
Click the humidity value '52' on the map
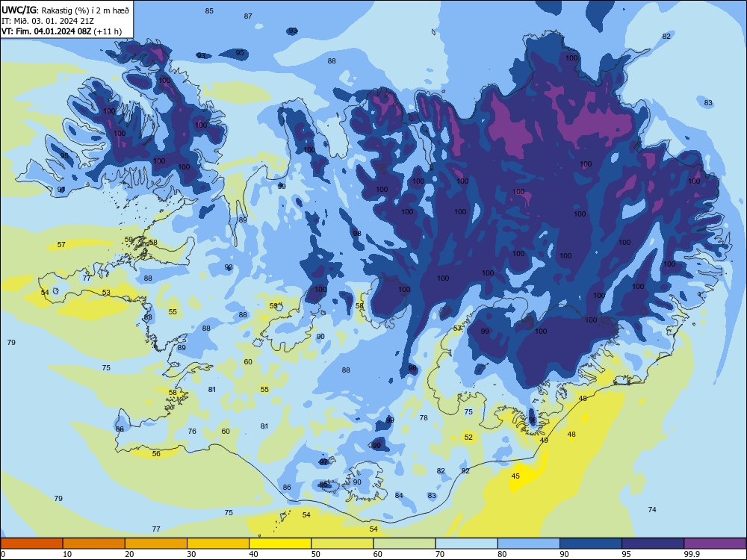[x=469, y=437]
